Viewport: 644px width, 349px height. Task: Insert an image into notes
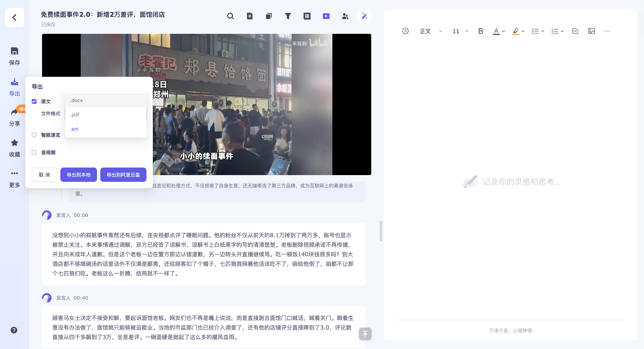(x=592, y=31)
